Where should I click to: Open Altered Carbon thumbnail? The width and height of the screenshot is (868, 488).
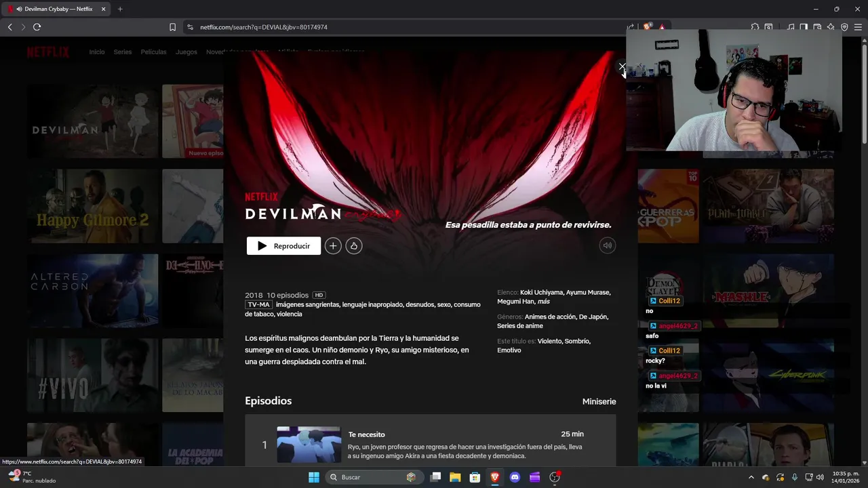point(92,291)
